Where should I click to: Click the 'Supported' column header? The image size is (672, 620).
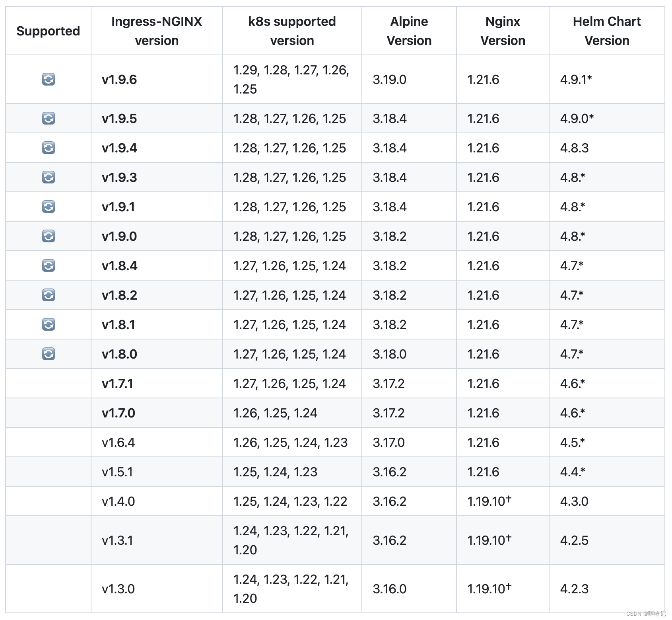click(x=48, y=31)
